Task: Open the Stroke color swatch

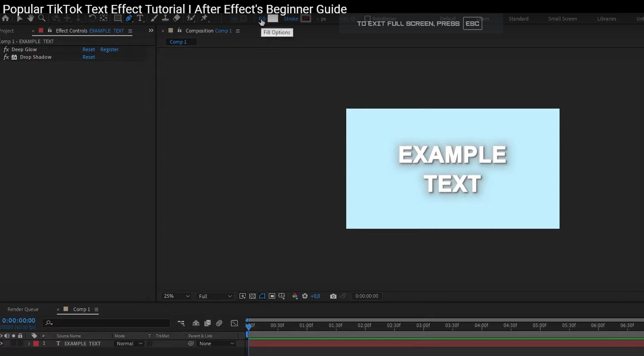Action: [306, 19]
